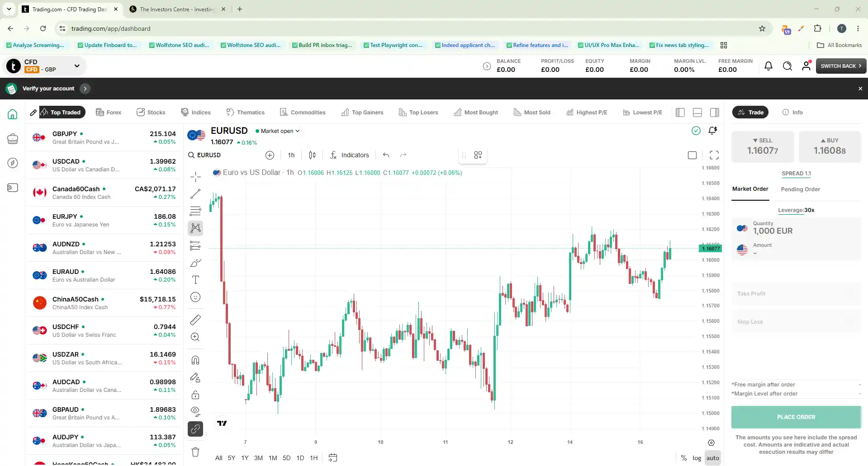The image size is (868, 466).
Task: Open the emoji icons tool
Action: coord(195,297)
